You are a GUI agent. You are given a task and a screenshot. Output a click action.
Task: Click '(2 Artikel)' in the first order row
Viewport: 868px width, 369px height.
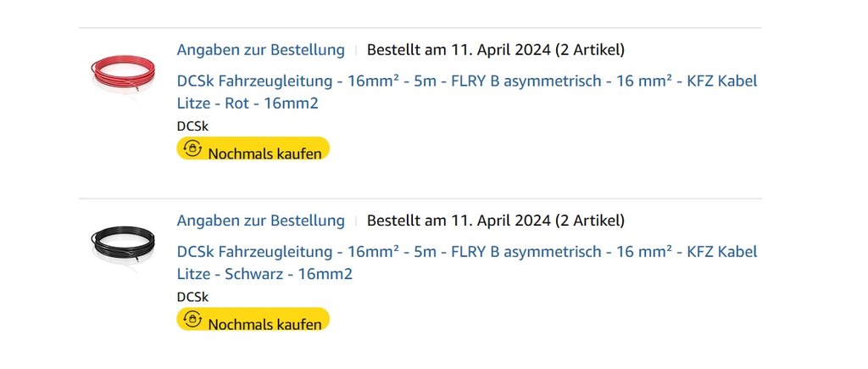(590, 50)
